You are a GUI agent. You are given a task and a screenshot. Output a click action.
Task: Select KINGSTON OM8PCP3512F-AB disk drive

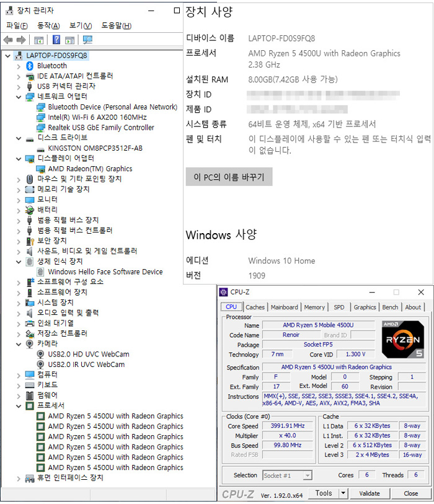click(x=95, y=148)
